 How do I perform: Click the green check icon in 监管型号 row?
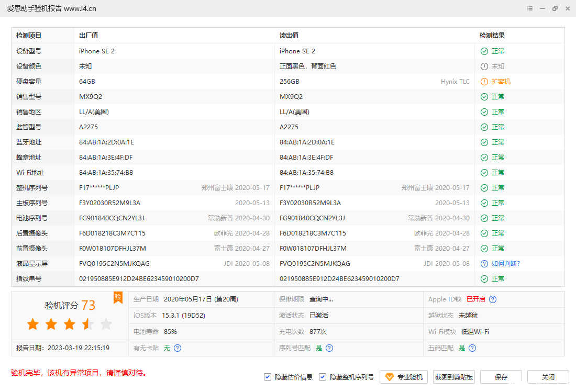(484, 127)
